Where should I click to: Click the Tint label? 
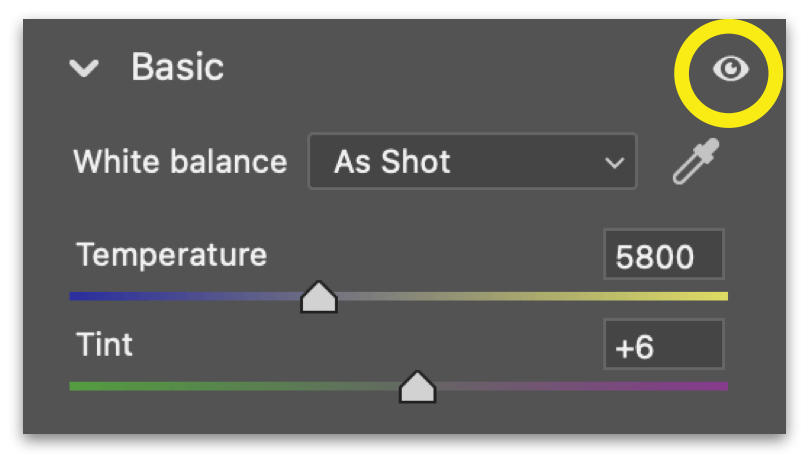pos(104,345)
